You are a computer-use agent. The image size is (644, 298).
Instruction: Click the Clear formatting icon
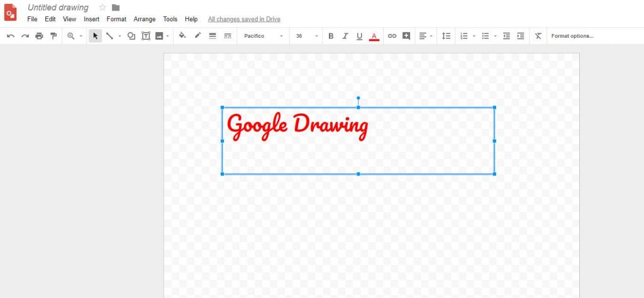[538, 36]
